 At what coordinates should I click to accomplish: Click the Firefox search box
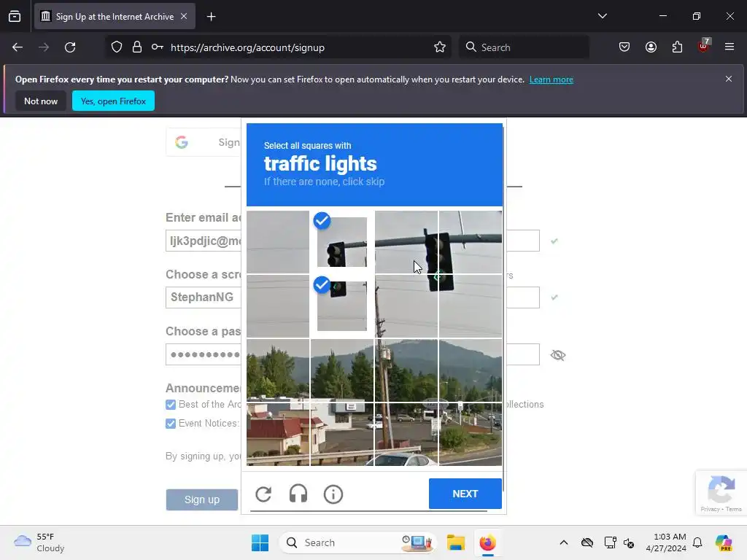coord(524,47)
